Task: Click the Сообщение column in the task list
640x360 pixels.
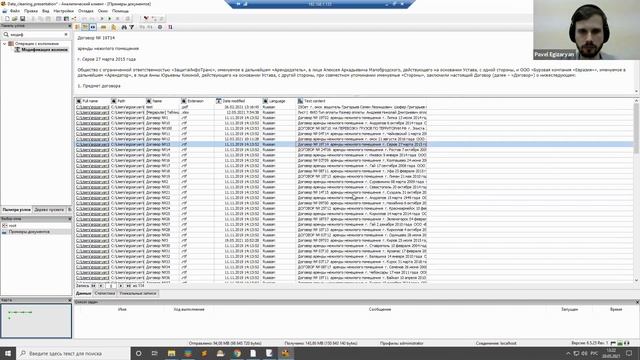Action: pyautogui.click(x=380, y=309)
